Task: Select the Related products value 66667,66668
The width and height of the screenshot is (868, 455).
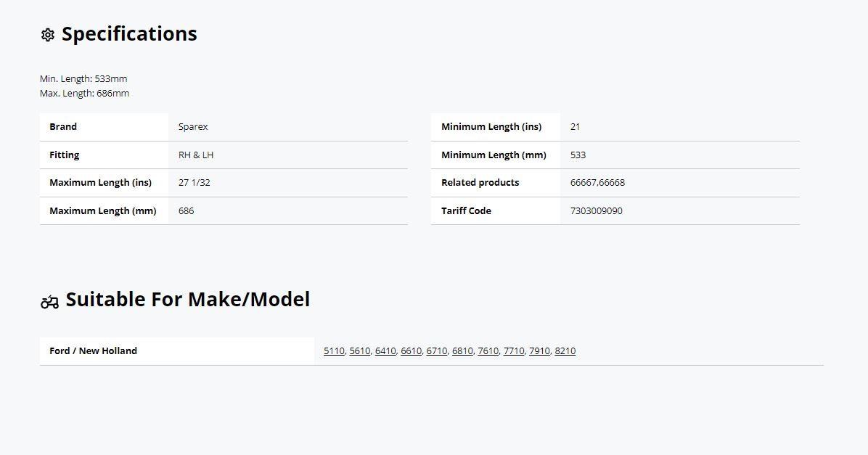Action: (597, 183)
